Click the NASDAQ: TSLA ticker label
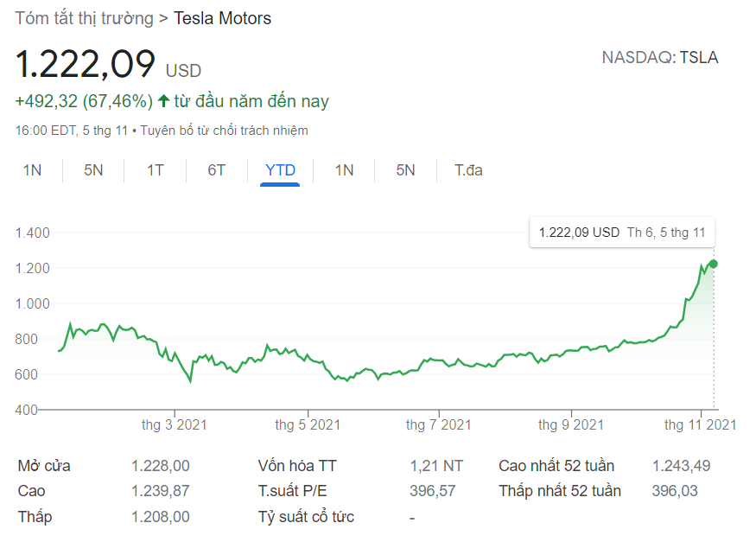Image resolution: width=756 pixels, height=542 pixels. [x=660, y=57]
